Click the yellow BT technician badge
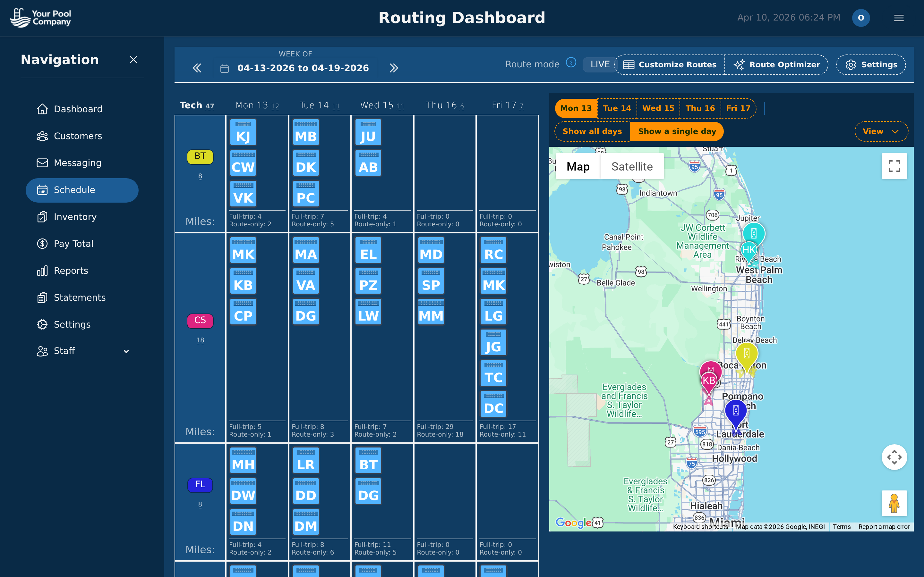Viewport: 924px width, 577px height. pyautogui.click(x=200, y=156)
